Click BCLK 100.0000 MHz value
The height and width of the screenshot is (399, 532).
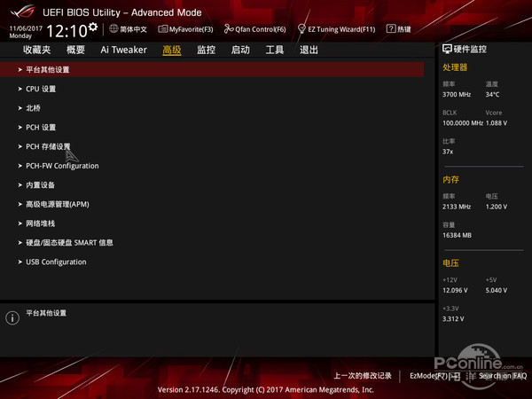(x=463, y=123)
